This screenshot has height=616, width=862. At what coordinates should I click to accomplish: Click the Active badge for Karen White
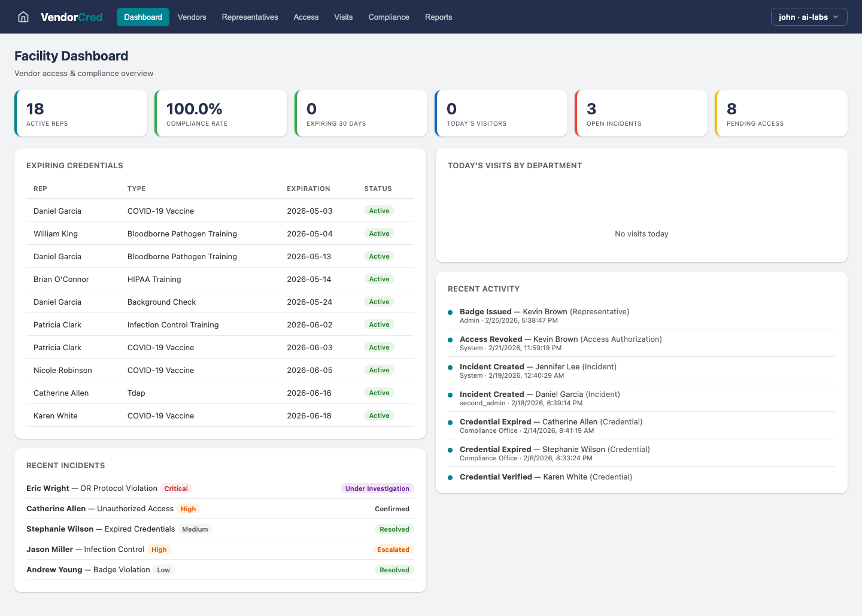[379, 415]
